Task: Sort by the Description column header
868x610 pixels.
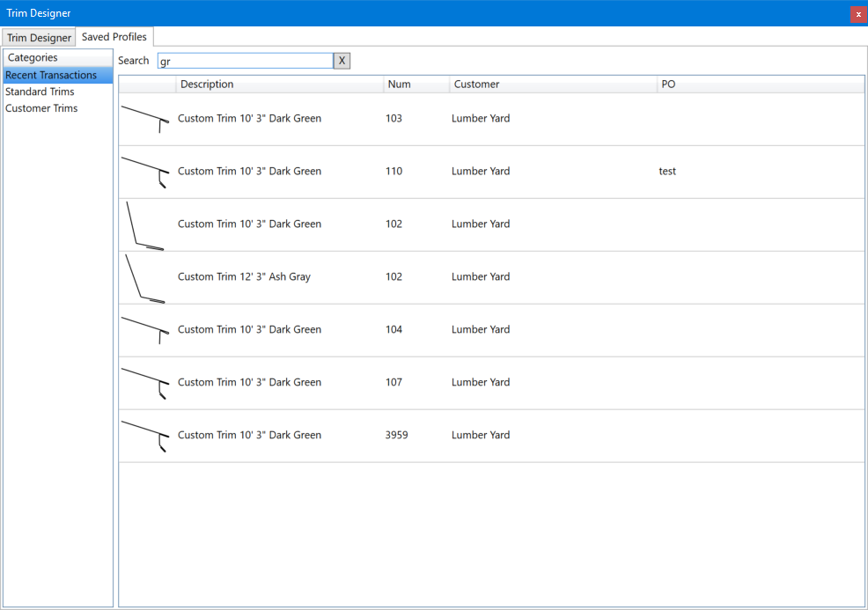Action: (x=279, y=85)
